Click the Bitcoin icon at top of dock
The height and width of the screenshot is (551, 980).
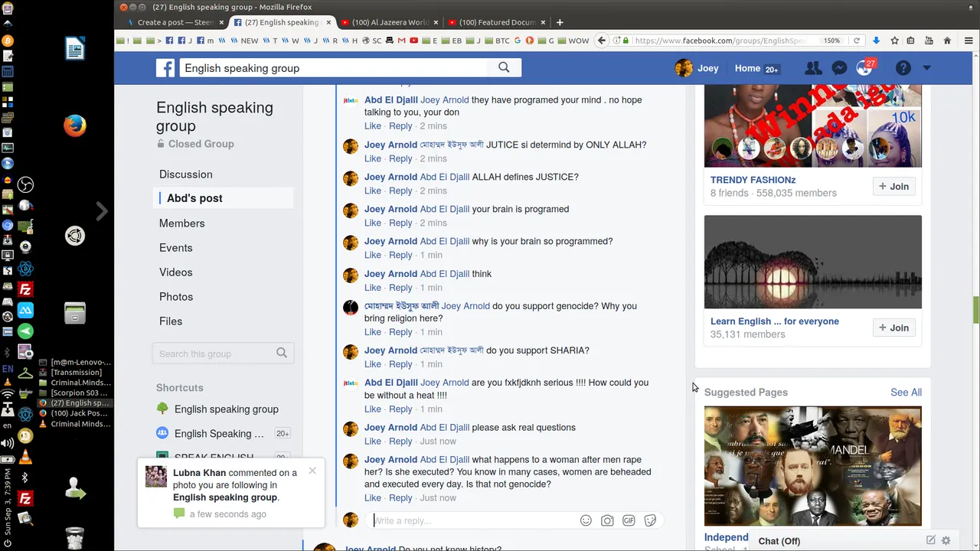tap(8, 40)
